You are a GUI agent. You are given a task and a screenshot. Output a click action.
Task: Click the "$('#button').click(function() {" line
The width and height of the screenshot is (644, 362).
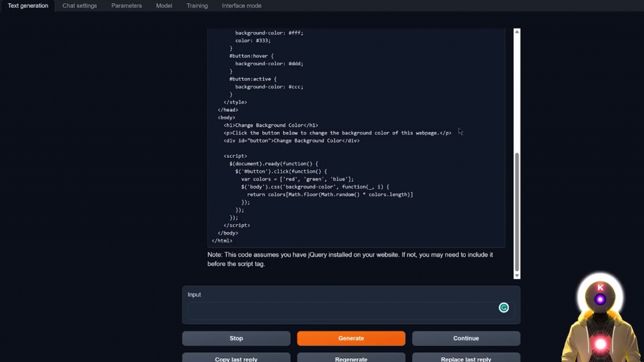coord(281,171)
